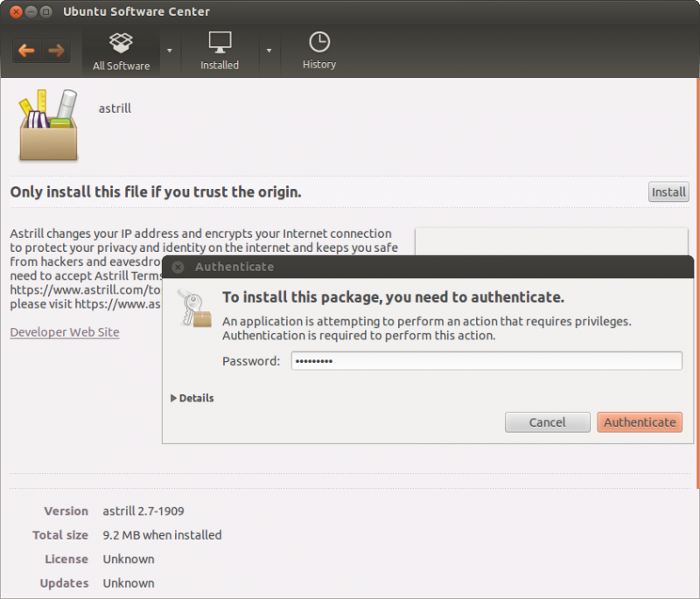Focus the Password input field
The width and height of the screenshot is (700, 599).
pos(486,361)
